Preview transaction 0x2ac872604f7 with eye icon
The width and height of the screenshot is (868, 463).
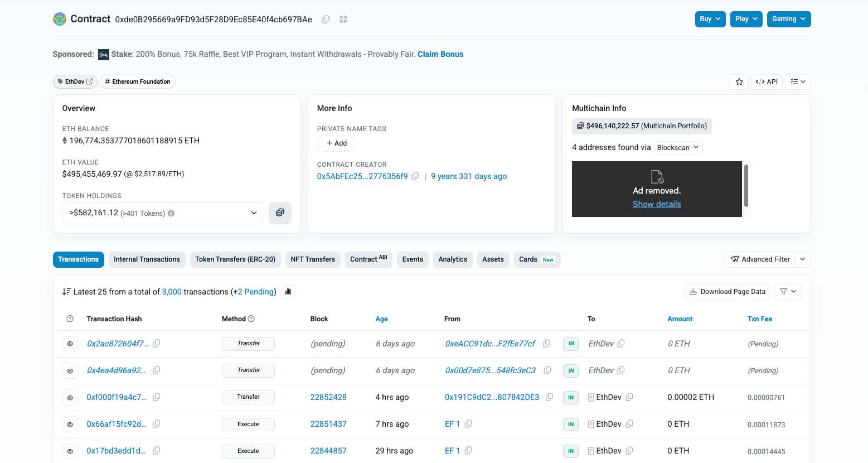pyautogui.click(x=70, y=344)
